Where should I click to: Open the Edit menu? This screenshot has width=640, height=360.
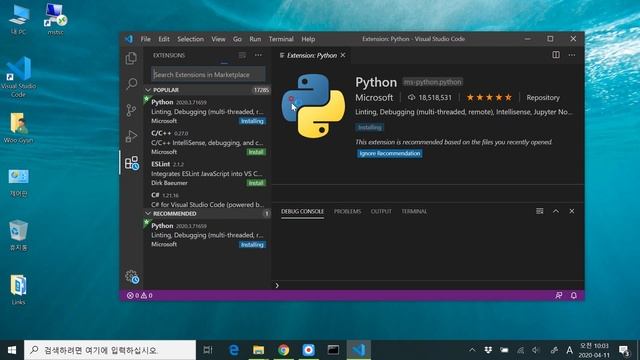[x=164, y=39]
